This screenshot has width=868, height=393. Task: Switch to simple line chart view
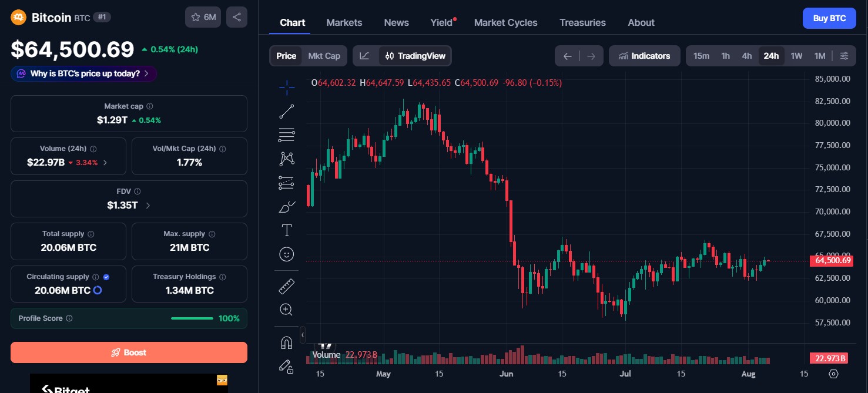(365, 56)
